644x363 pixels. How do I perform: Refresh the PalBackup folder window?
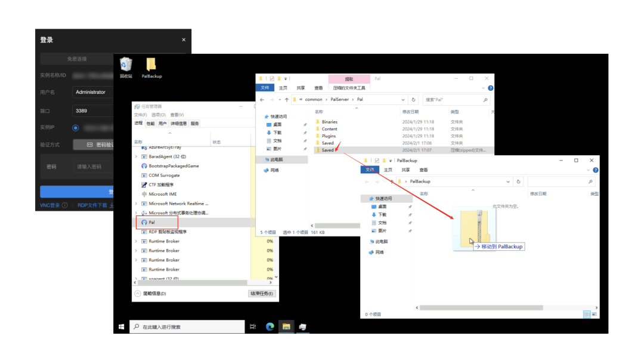[518, 181]
